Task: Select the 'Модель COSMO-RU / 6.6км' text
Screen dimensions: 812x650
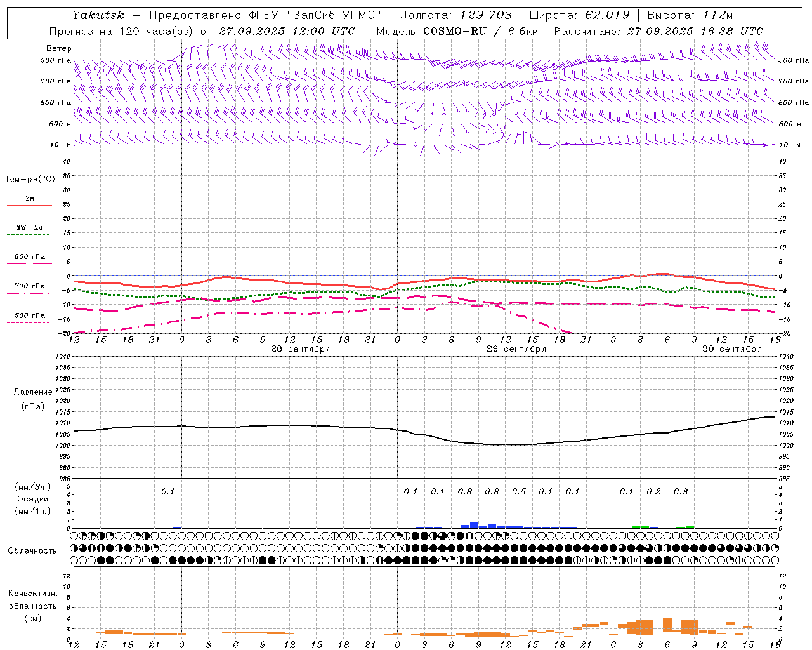Action: pyautogui.click(x=457, y=31)
